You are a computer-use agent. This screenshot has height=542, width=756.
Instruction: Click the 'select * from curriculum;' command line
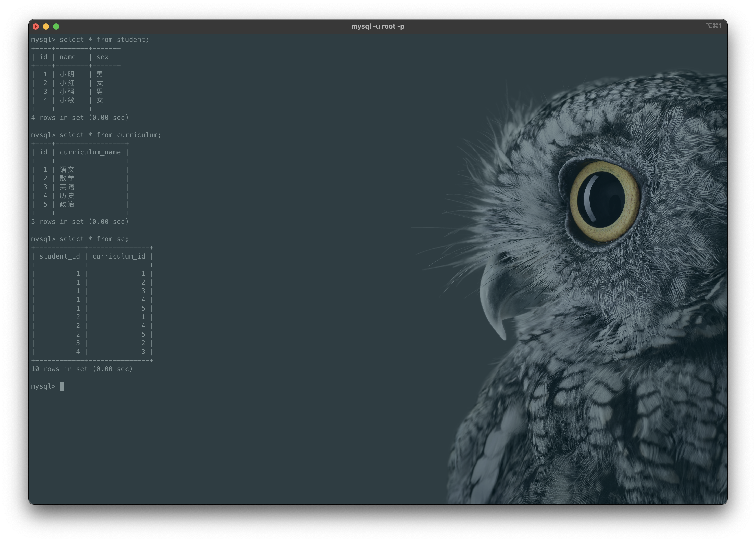point(110,135)
